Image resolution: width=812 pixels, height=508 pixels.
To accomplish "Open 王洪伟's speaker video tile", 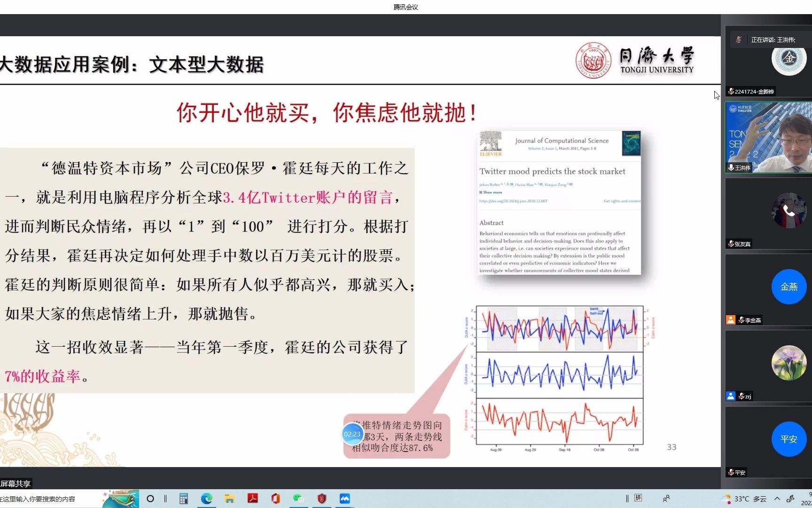I will coord(768,137).
